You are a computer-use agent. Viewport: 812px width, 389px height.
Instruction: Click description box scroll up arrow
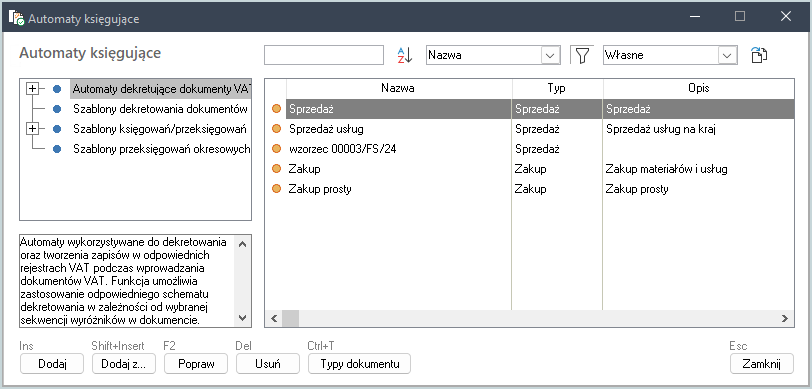click(242, 243)
